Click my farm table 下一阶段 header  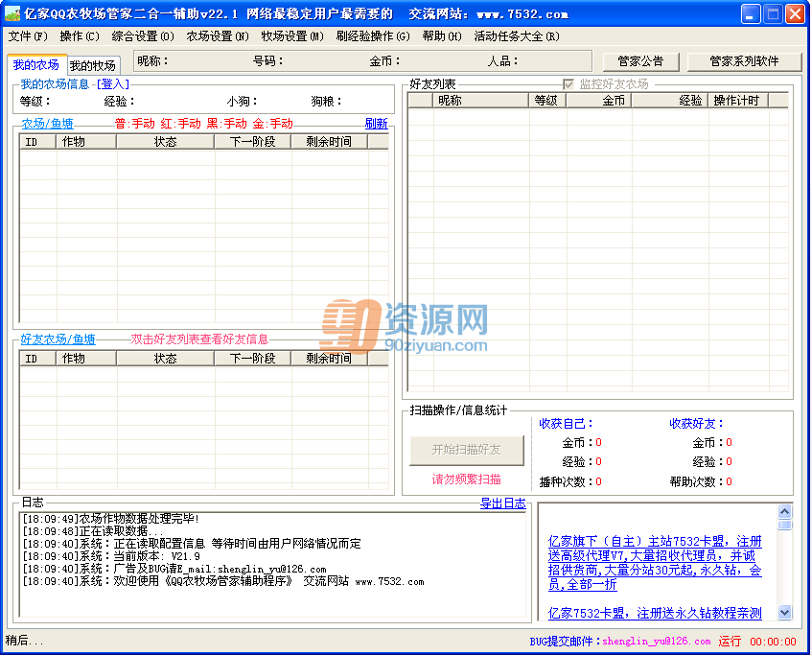coord(253,142)
